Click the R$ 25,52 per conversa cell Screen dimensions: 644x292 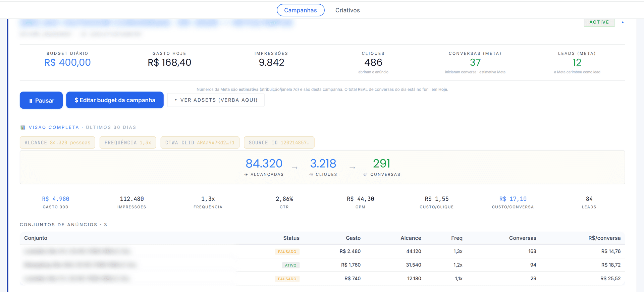click(x=610, y=279)
